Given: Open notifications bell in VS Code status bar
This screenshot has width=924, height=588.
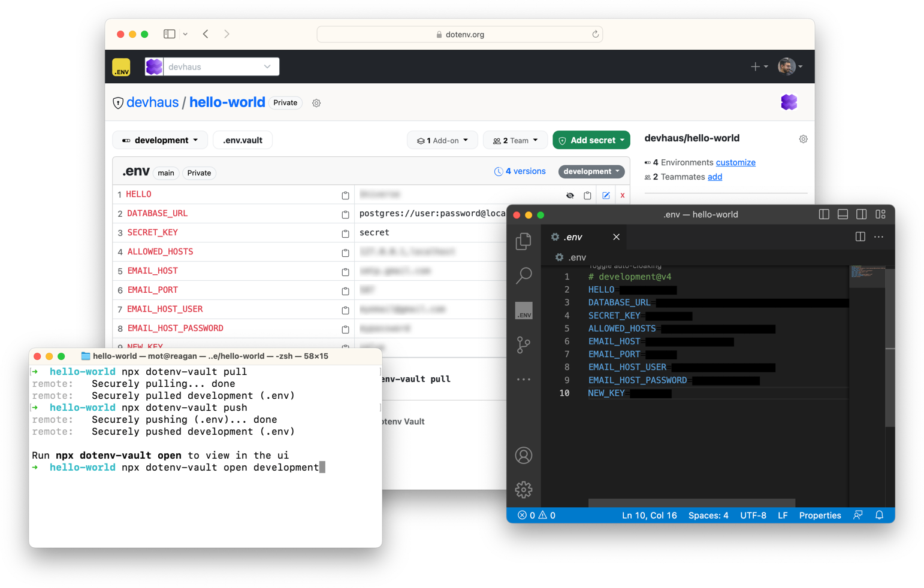Looking at the screenshot, I should (x=879, y=515).
